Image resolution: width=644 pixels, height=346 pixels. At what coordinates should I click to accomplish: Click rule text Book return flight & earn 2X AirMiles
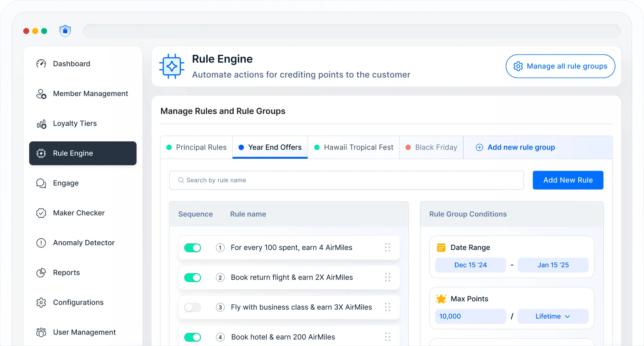pos(292,277)
